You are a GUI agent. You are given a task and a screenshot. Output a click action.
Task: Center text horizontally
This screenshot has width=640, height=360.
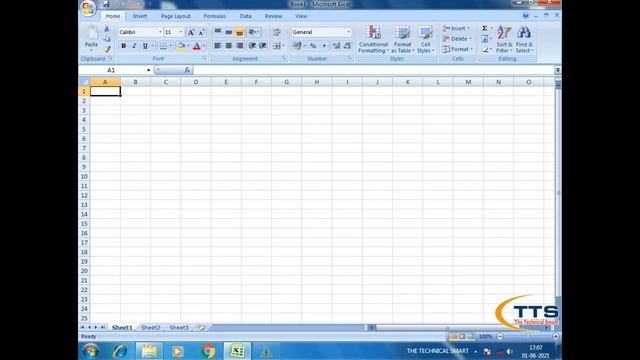click(229, 46)
